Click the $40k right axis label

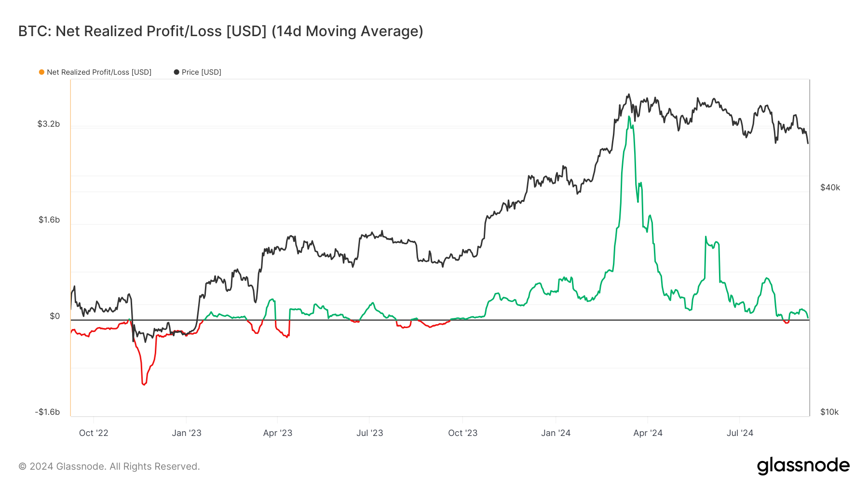(x=830, y=187)
